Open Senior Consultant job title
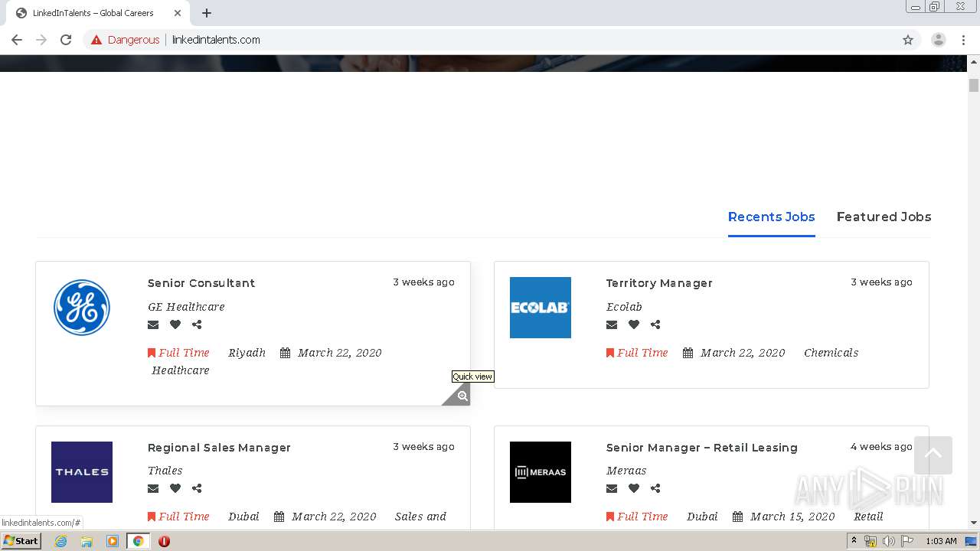 pos(201,283)
